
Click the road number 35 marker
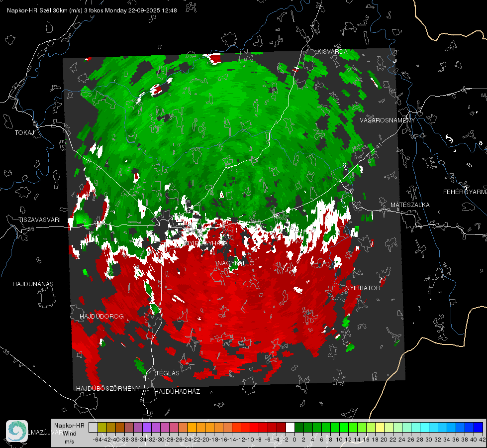tap(6, 351)
